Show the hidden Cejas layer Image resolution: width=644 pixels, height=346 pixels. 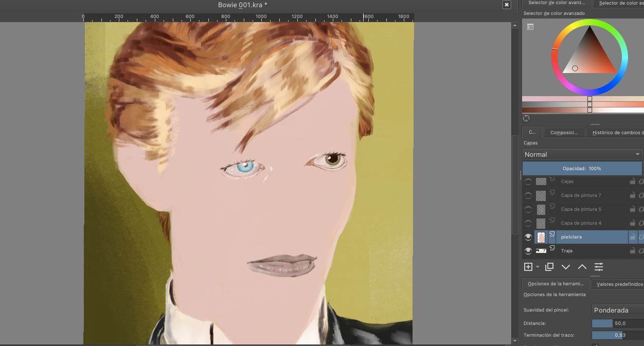[528, 181]
